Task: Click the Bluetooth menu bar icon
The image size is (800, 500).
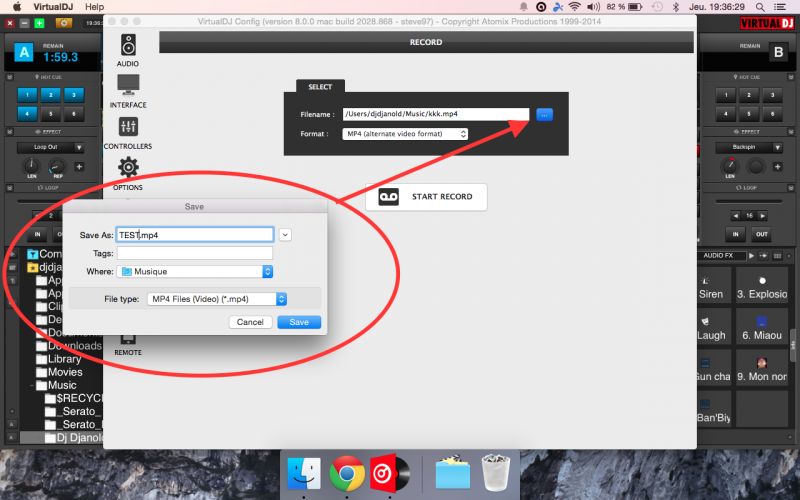Action: 676,7
